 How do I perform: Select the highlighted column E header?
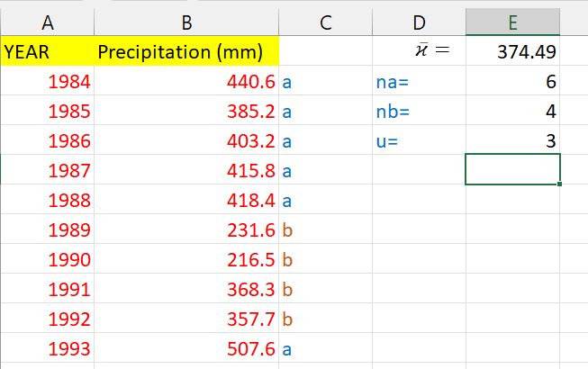point(512,23)
